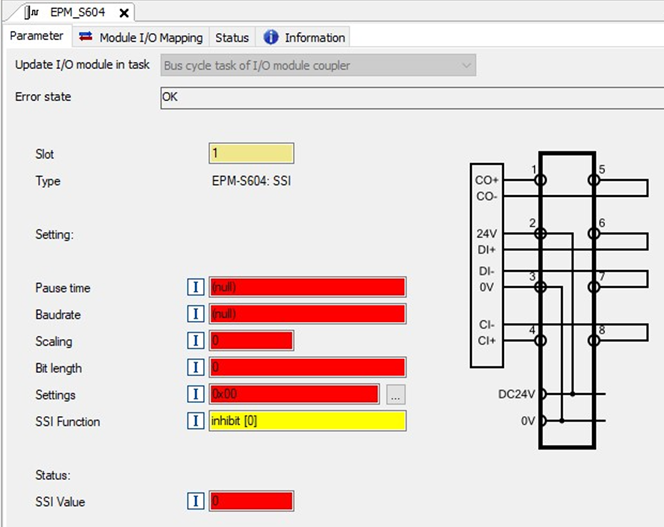
Task: Click the I icon beside Baudrate
Action: point(196,314)
